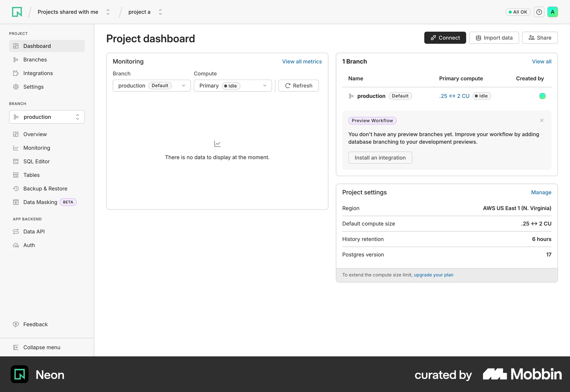570x392 pixels.
Task: Open the Compute dropdown showing Primary
Action: 233,86
